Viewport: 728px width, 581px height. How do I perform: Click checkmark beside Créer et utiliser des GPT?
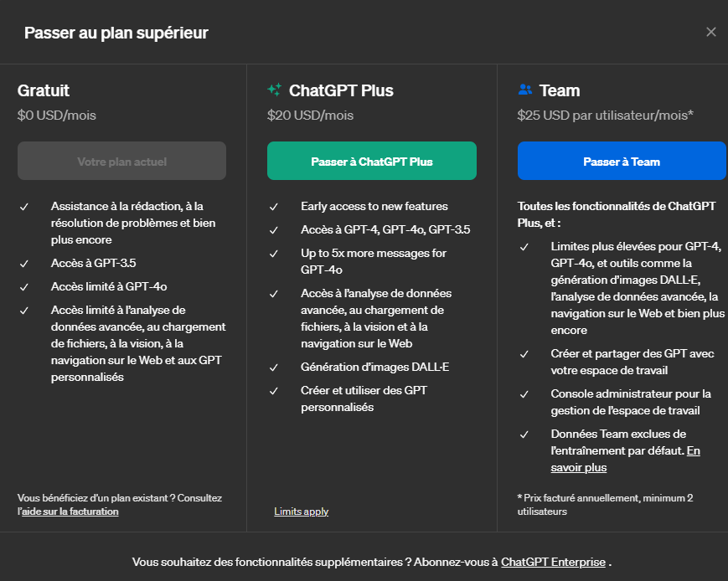click(274, 391)
